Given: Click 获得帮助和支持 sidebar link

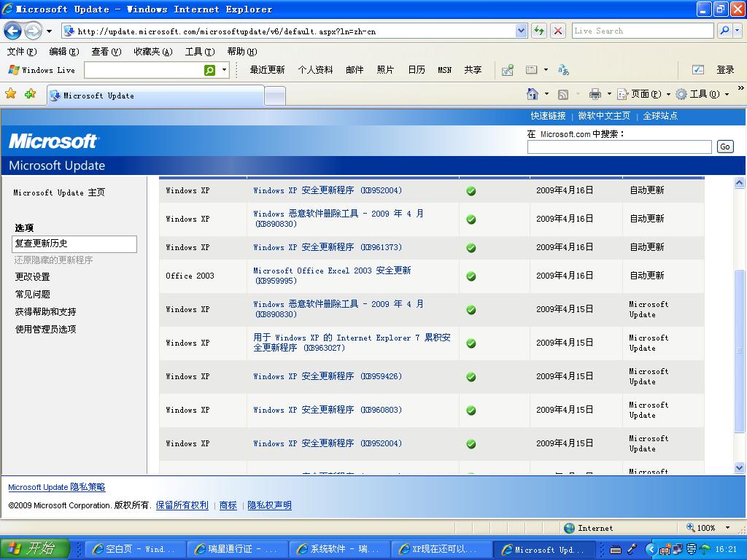Looking at the screenshot, I should pyautogui.click(x=46, y=312).
